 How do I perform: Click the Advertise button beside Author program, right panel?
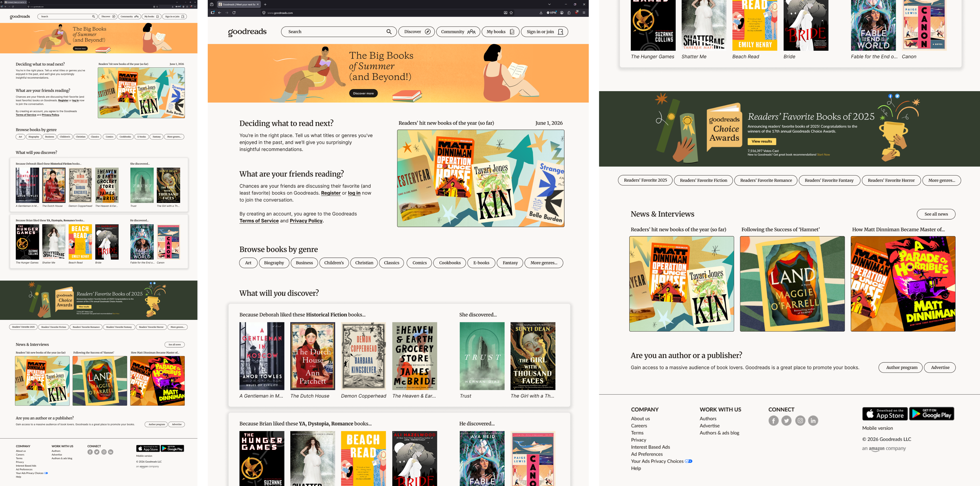click(940, 368)
